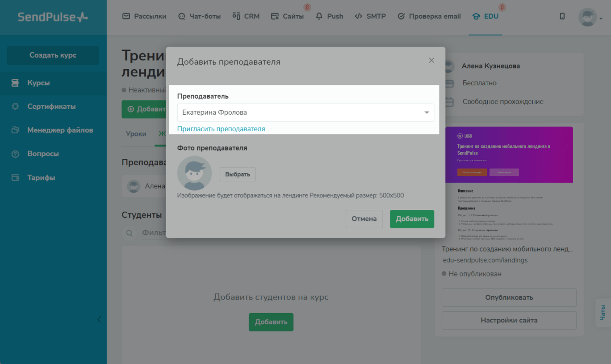Click the teacher photo avatar placeholder
Screen dimensions: 611x364
pyautogui.click(x=194, y=173)
